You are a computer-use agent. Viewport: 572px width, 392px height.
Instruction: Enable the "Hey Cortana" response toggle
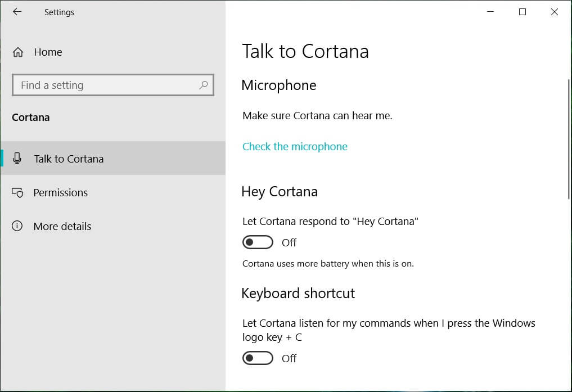[x=258, y=242]
